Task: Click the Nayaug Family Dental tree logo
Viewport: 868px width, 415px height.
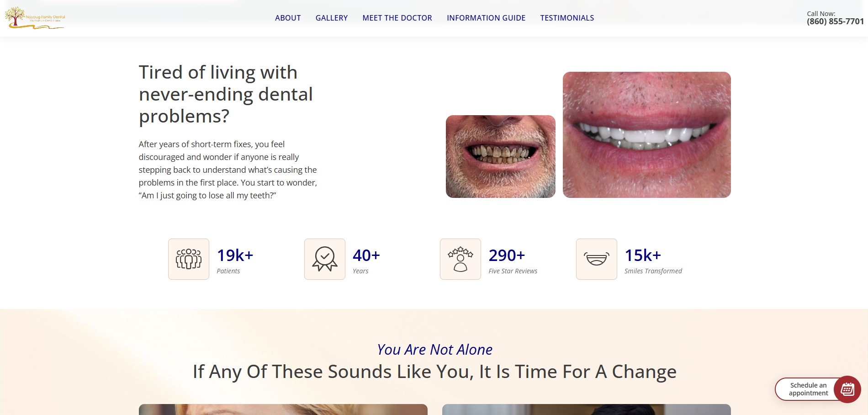Action: [x=34, y=17]
